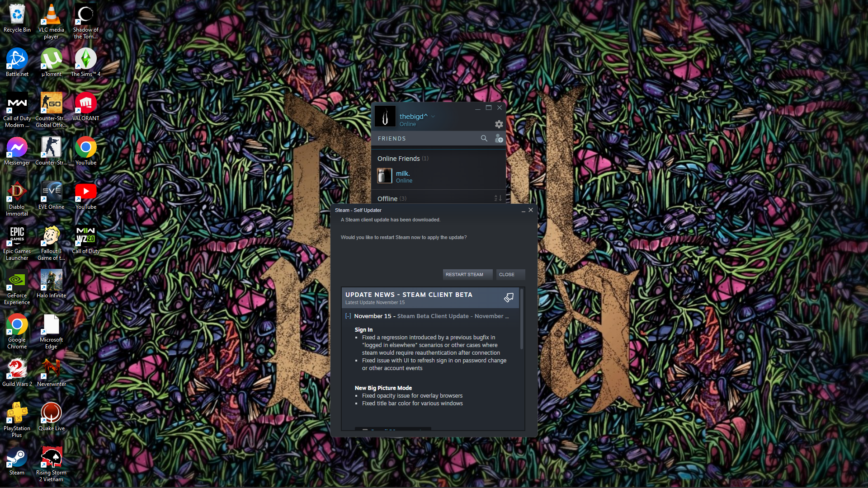The height and width of the screenshot is (488, 868).
Task: Select the second Counter-Strike shortcut beside Messenger
Action: [51, 151]
